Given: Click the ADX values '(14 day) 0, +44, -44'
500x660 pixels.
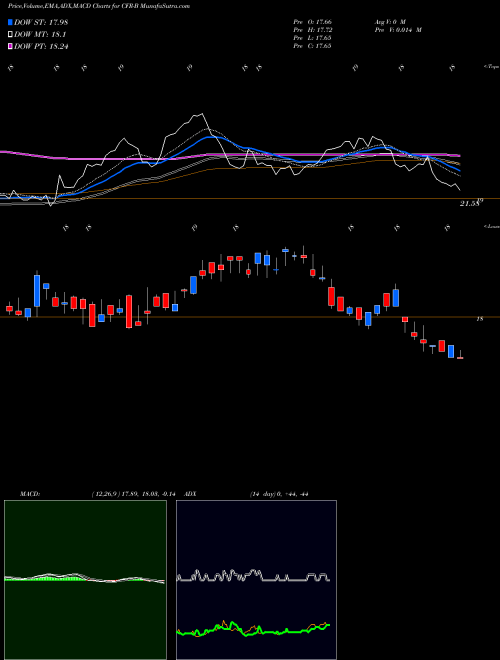Looking at the screenshot, I should click(x=279, y=494).
